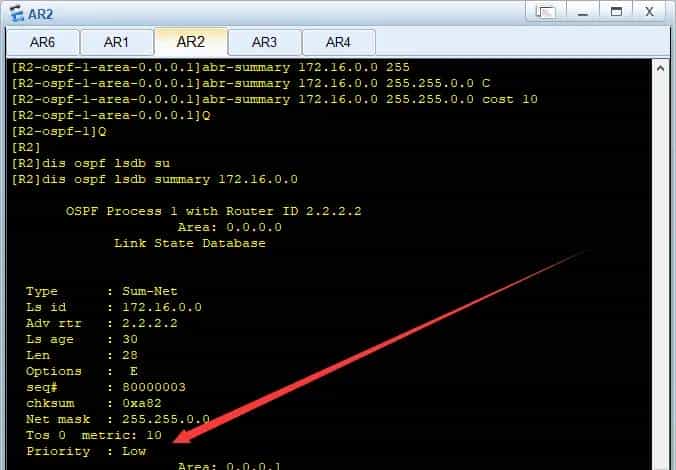Click the chksum value 0xa82
Screen dimensions: 676x470
[x=142, y=403]
